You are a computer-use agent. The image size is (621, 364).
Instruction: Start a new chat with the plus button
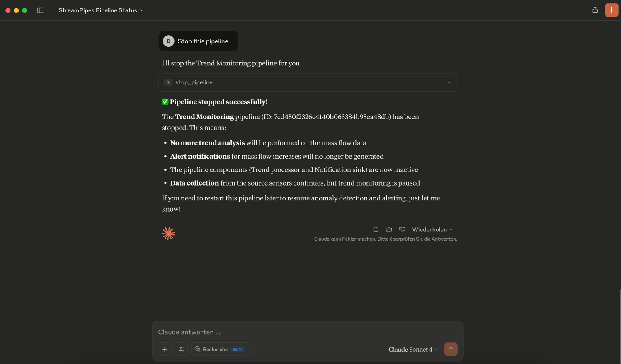click(611, 10)
